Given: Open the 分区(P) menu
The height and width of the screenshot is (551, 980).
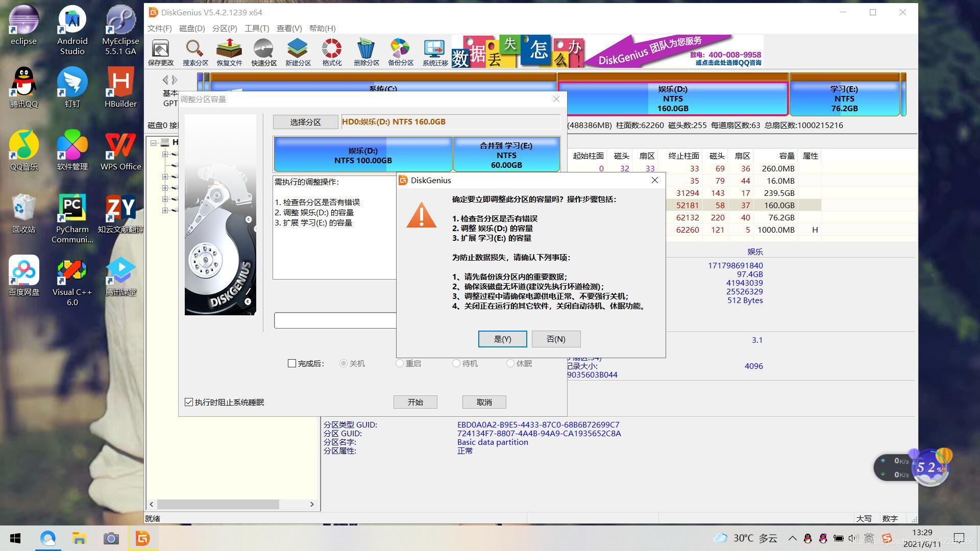Looking at the screenshot, I should tap(225, 29).
